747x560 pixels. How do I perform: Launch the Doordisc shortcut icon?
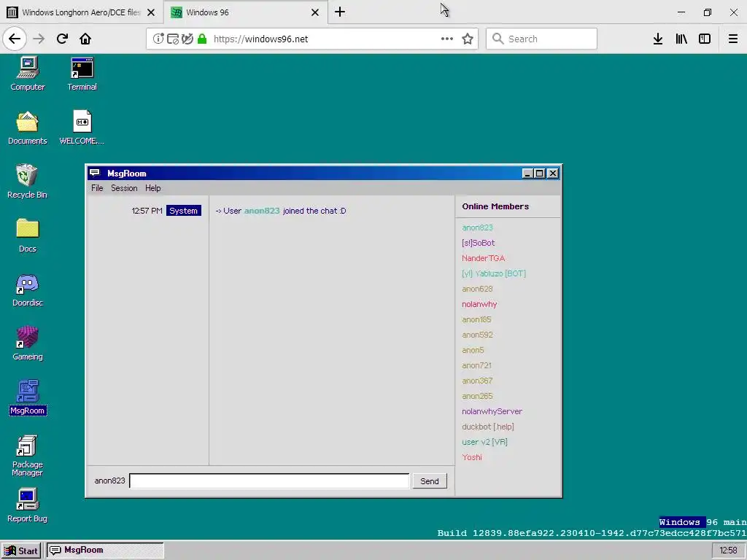(x=28, y=289)
